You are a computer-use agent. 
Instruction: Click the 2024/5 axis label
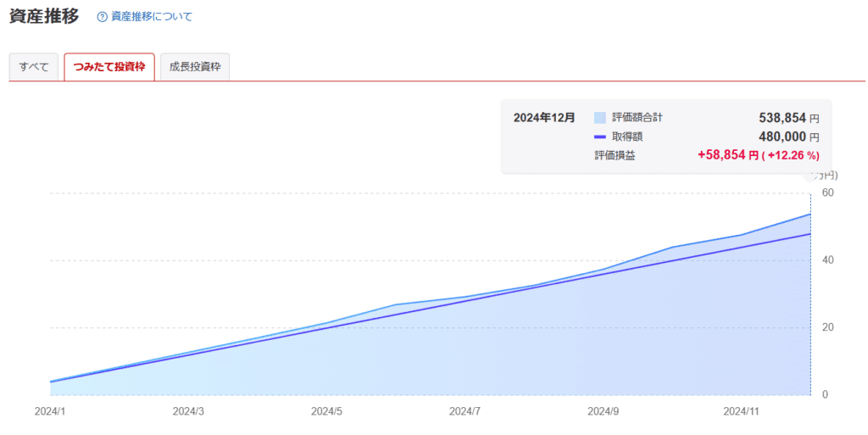click(x=326, y=412)
